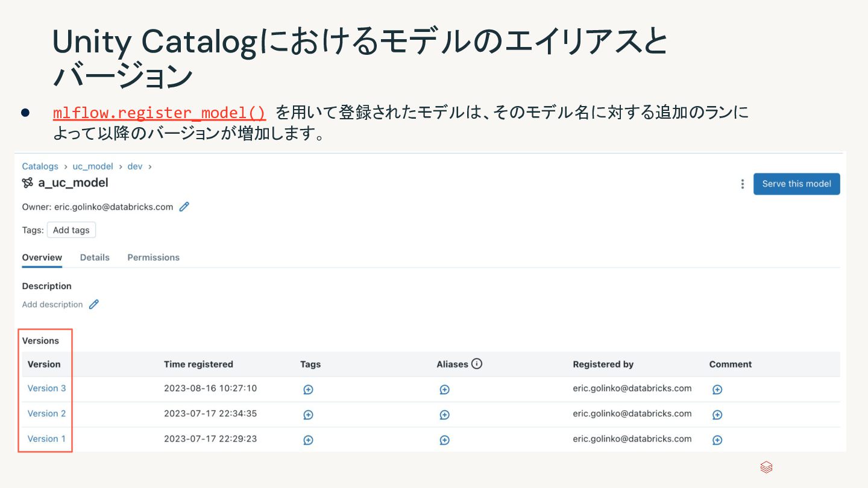Add an alias to Version 3
868x488 pixels.
click(444, 389)
